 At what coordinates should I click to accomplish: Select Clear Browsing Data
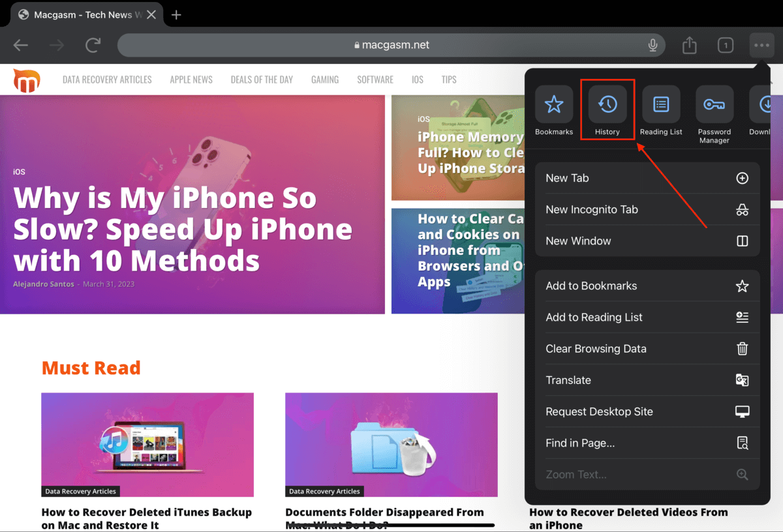coord(596,349)
